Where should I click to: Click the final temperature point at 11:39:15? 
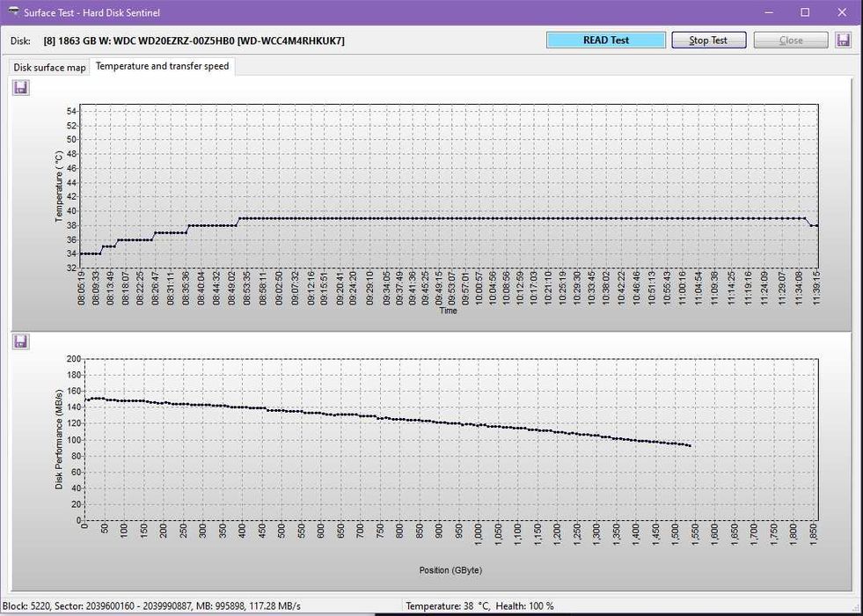(817, 225)
